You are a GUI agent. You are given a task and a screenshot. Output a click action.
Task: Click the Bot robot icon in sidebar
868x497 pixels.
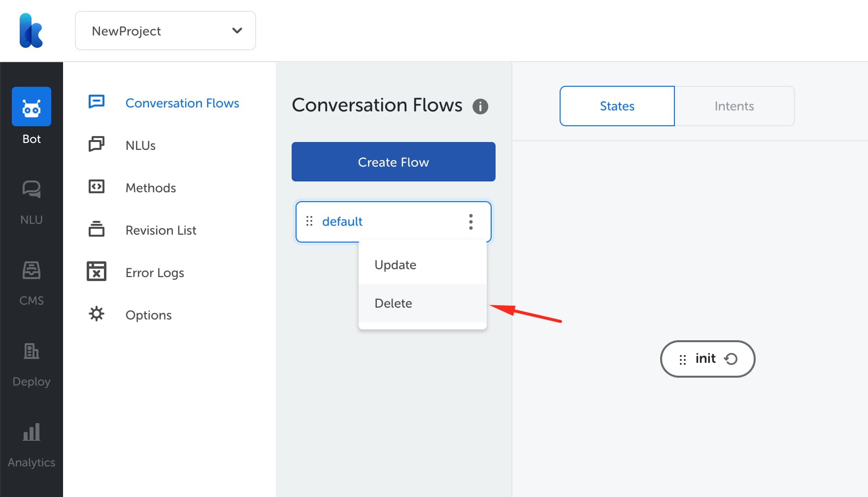(x=32, y=107)
